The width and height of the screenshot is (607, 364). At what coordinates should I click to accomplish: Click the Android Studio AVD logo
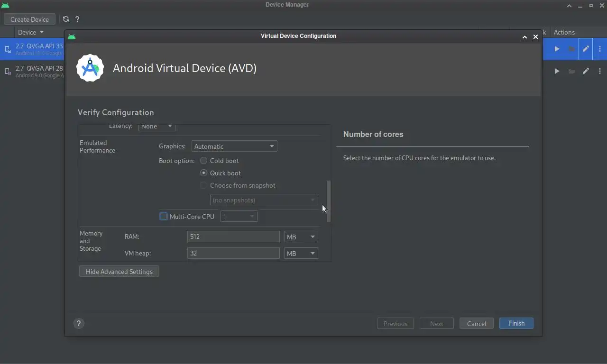[90, 68]
